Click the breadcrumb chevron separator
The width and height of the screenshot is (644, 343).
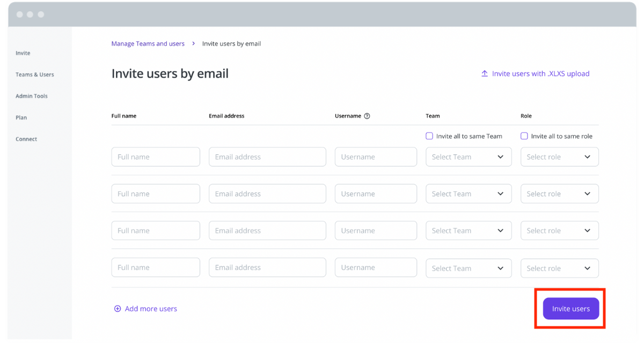(x=193, y=44)
